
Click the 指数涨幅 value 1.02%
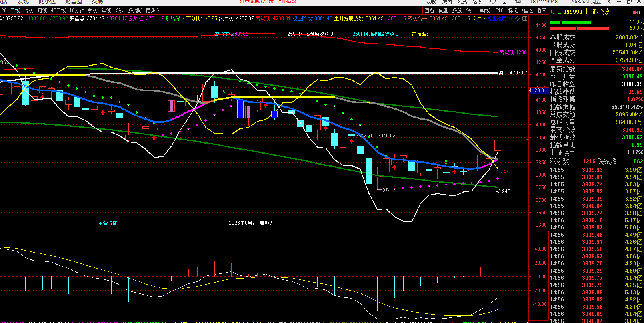click(635, 99)
